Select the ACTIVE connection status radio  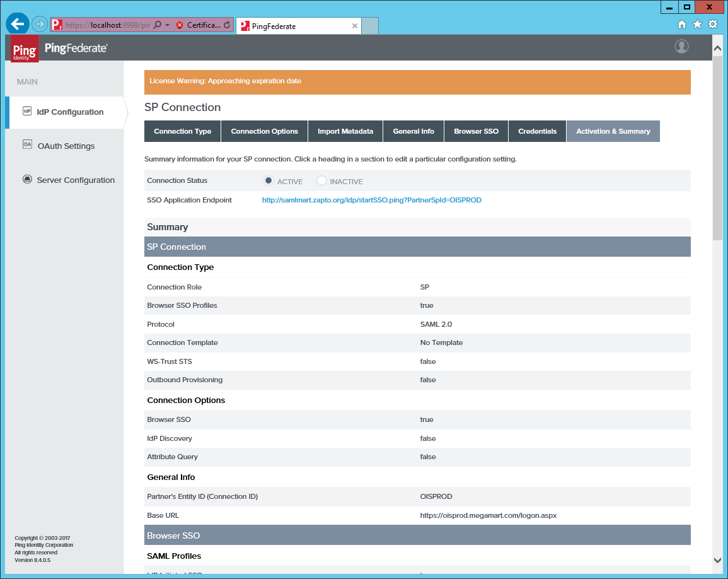coord(269,180)
